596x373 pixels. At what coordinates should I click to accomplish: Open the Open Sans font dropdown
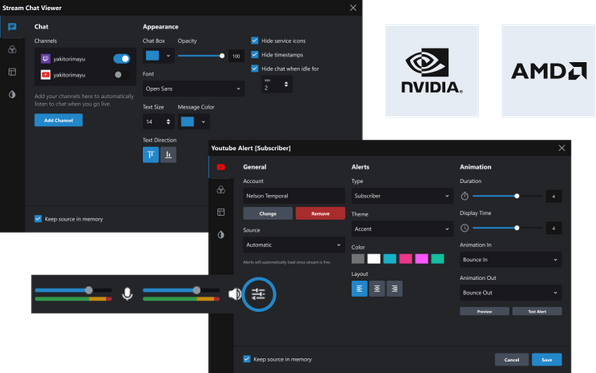(193, 89)
